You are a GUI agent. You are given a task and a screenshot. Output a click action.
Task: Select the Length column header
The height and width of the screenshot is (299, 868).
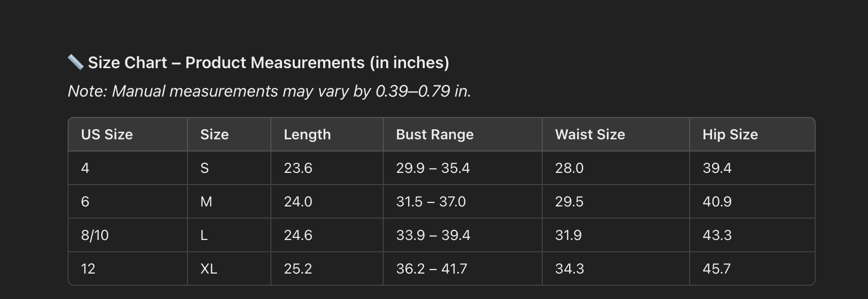[327, 134]
